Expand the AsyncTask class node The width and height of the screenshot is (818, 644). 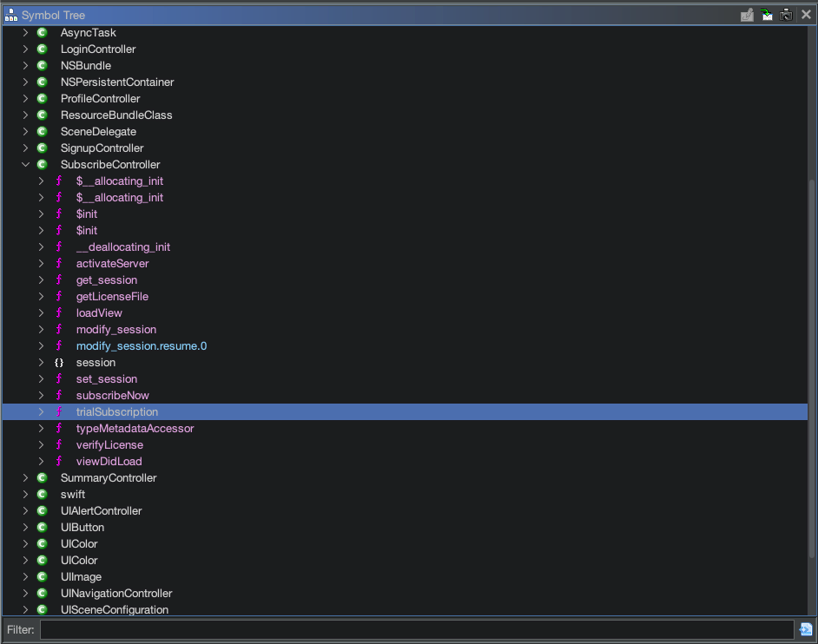25,33
